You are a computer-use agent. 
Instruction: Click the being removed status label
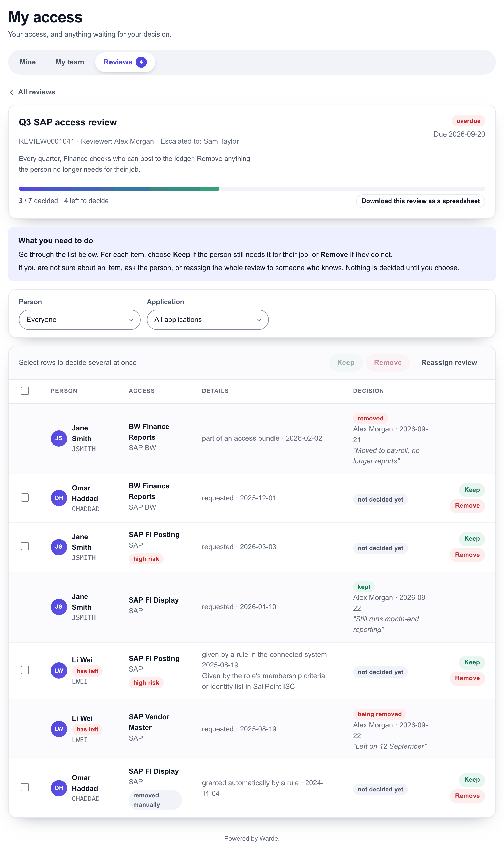pyautogui.click(x=380, y=714)
